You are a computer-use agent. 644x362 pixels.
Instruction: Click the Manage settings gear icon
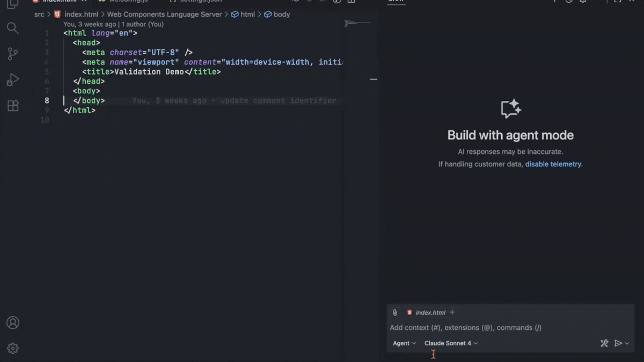[x=13, y=348]
